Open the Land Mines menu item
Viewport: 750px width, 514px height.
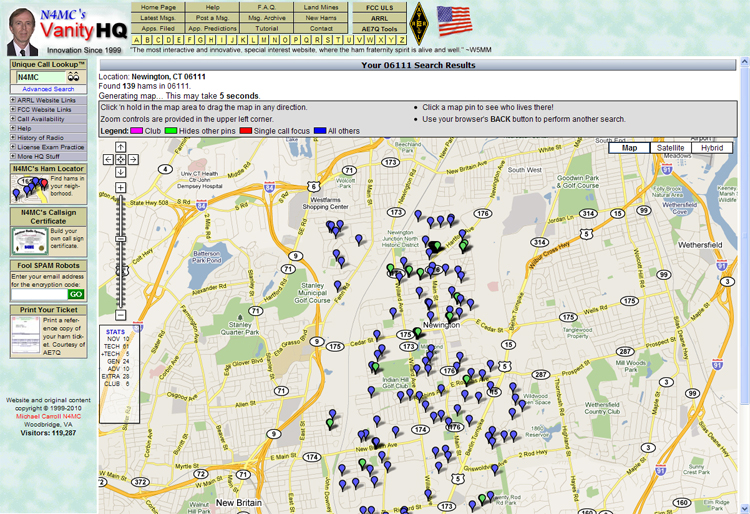(321, 7)
